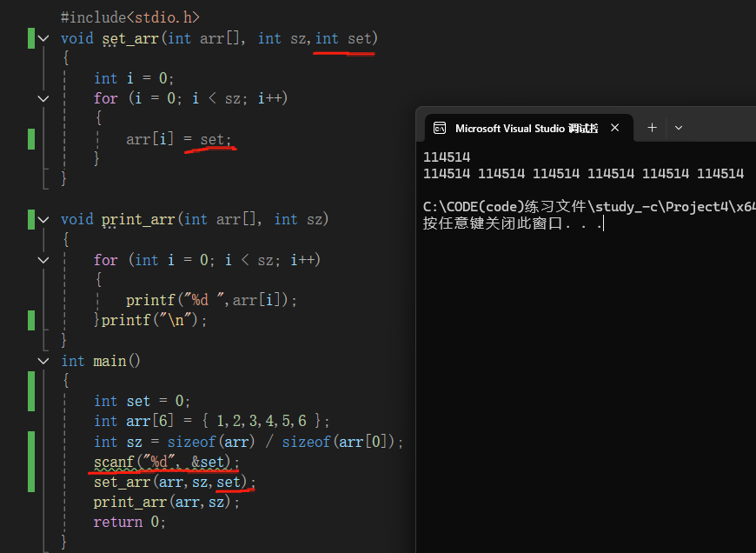Click 'int set = 0;' declaration in main
This screenshot has height=553, width=756.
143,401
